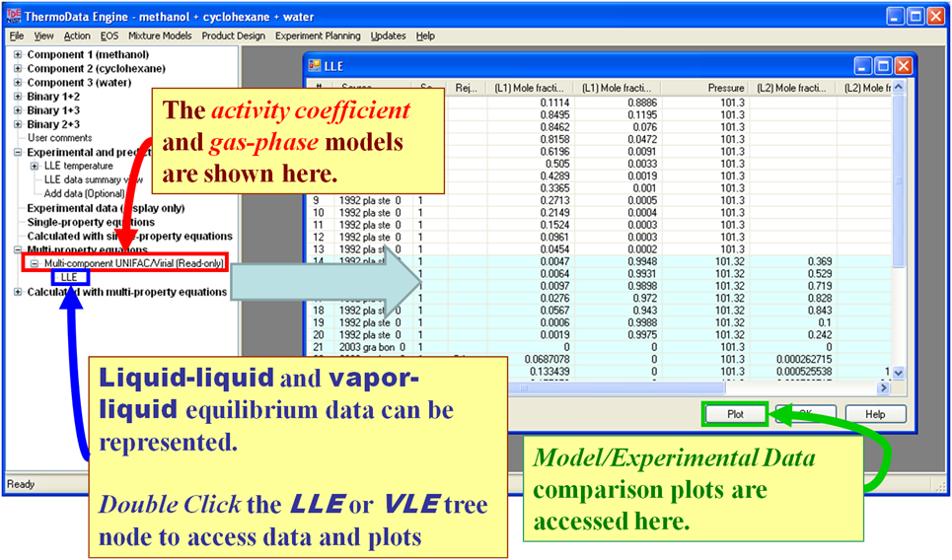
Task: Maximize the LLE data window
Action: click(883, 66)
